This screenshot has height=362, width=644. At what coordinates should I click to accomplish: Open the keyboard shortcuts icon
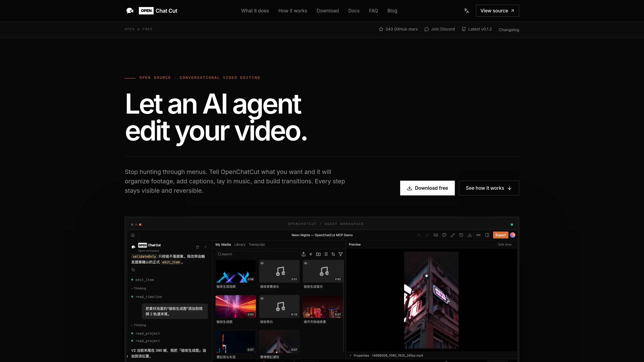click(x=436, y=235)
